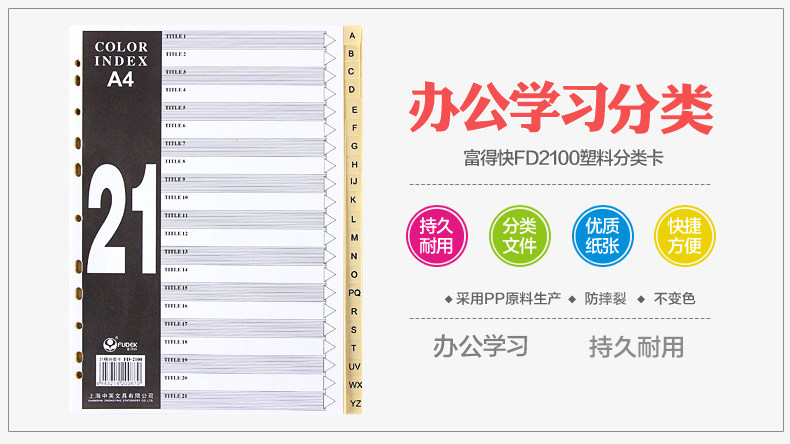The width and height of the screenshot is (790, 444).
Task: Select the PQ divider tab
Action: coord(354,293)
